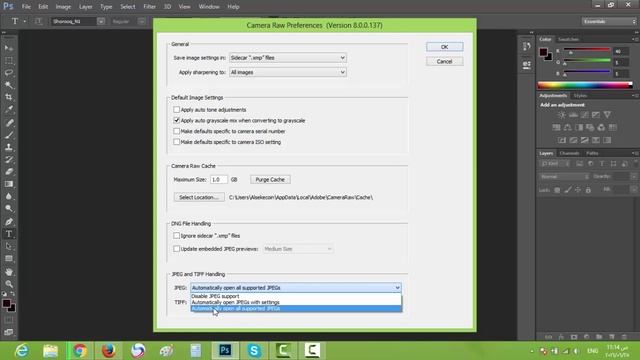Click Cancel in Camera Raw Preferences
This screenshot has width=640, height=360.
click(444, 62)
